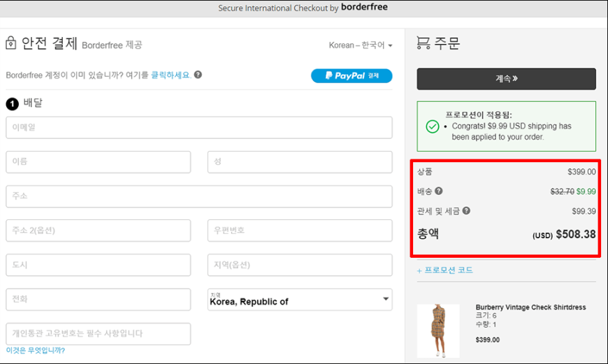Click the borderfree logo in header
Viewport: 608px width, 364px height.
coord(364,7)
